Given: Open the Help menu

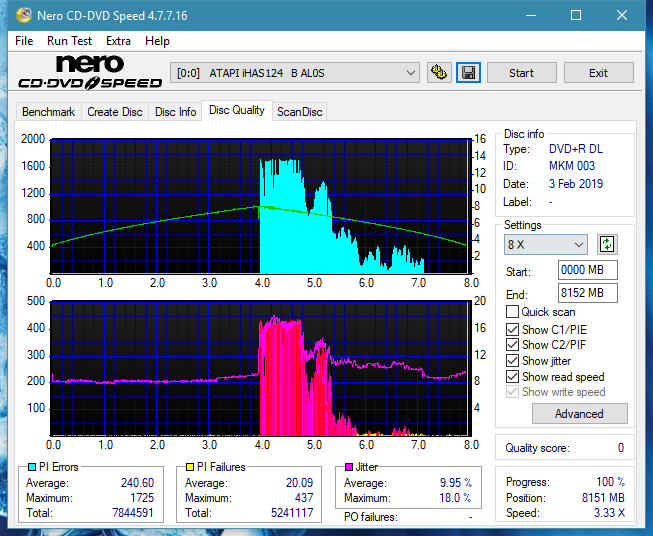Looking at the screenshot, I should tap(157, 41).
